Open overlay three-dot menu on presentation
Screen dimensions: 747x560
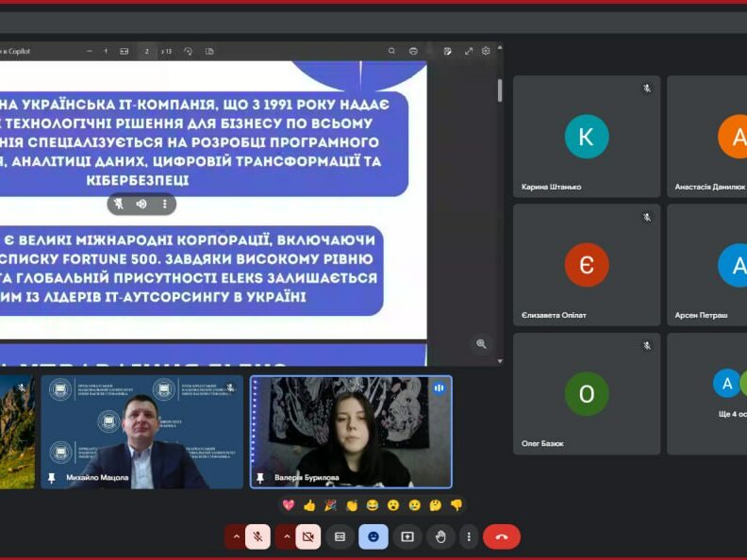(x=165, y=204)
